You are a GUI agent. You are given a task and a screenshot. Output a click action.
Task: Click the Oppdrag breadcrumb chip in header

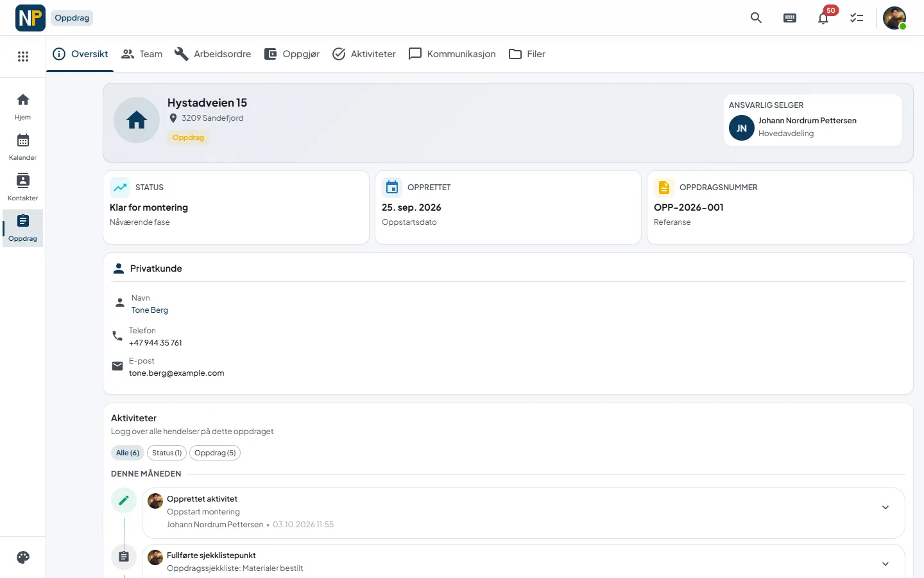[x=72, y=18]
